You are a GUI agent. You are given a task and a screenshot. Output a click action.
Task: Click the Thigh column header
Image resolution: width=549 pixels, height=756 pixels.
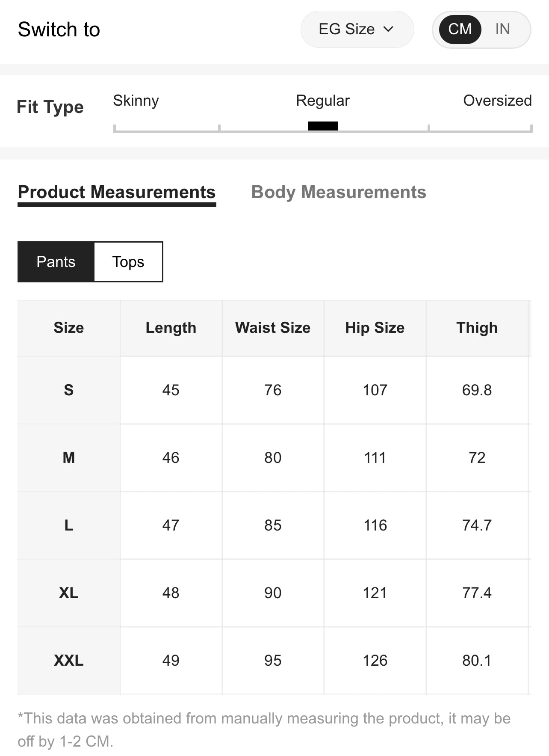click(477, 328)
